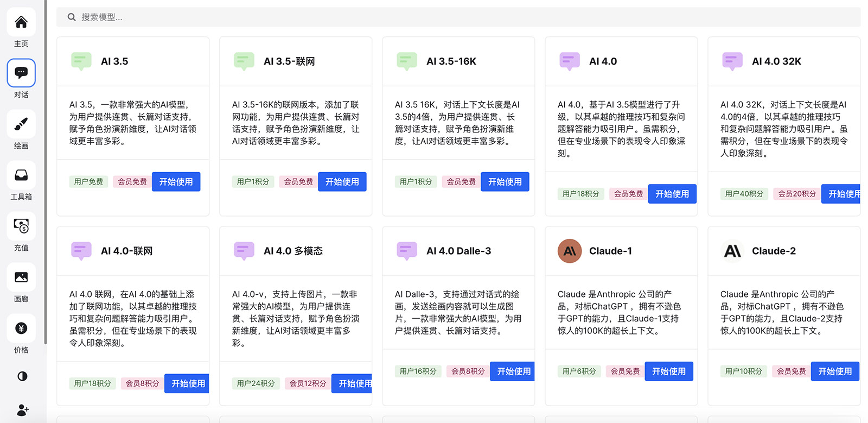Click the AI 3.5 card title

[x=114, y=61]
